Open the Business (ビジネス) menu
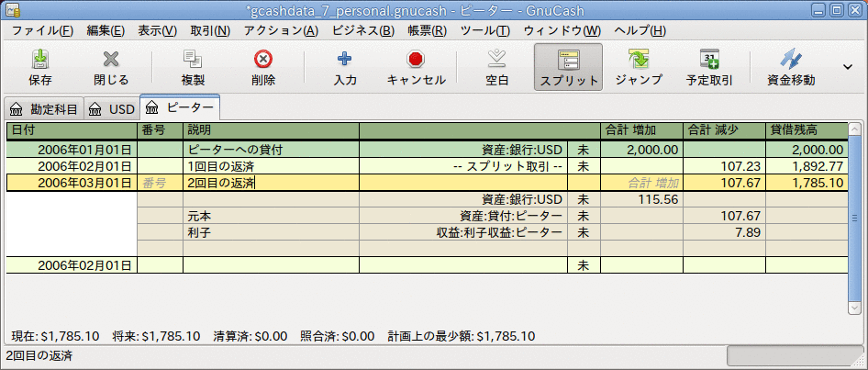The width and height of the screenshot is (868, 370). click(x=363, y=30)
